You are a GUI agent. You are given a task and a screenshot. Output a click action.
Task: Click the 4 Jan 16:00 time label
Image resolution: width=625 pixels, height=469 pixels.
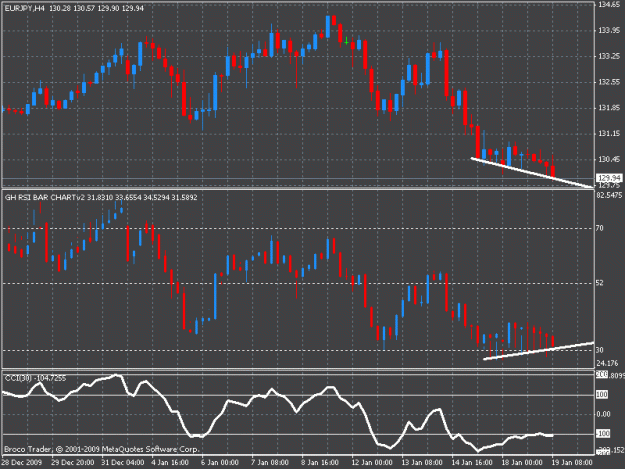[170, 462]
